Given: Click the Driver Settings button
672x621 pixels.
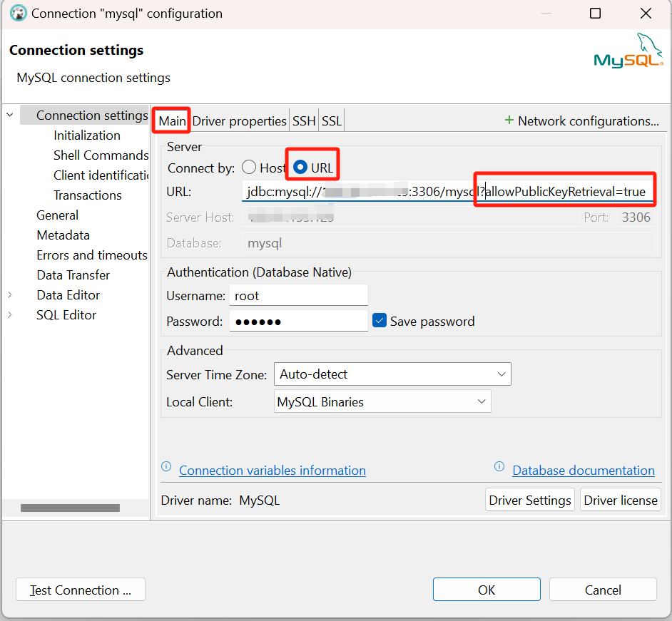Looking at the screenshot, I should [530, 500].
